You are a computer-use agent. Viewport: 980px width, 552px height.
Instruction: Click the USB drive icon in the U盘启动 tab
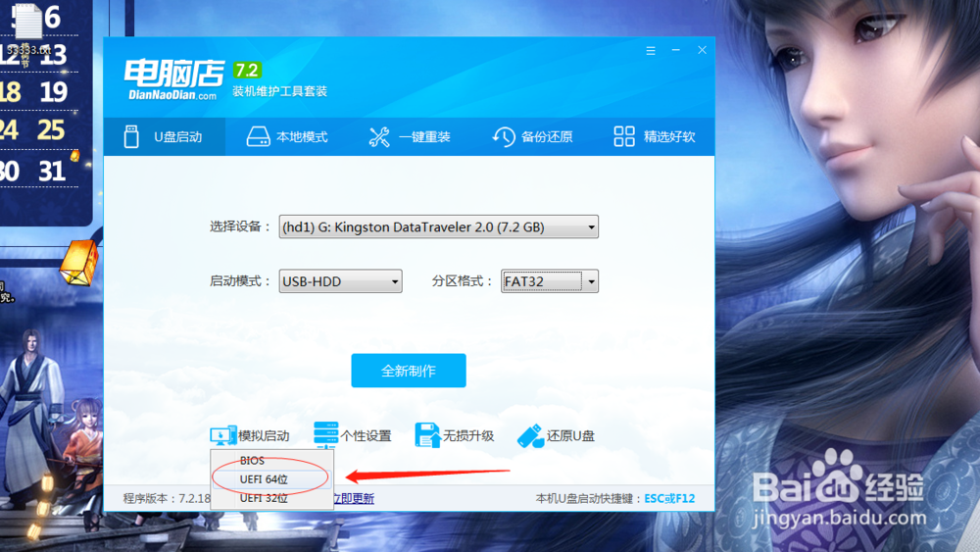(x=131, y=136)
